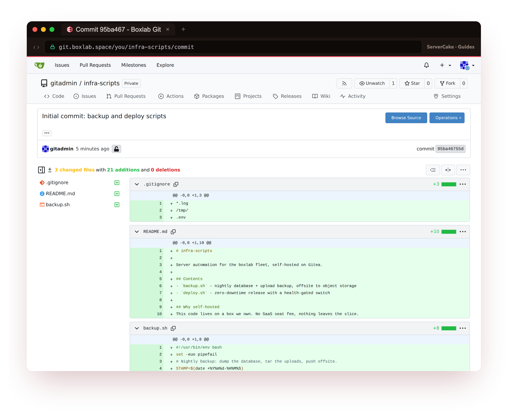The image size is (516, 420).
Task: Click added-file icon beside .gitignore in tree
Action: pyautogui.click(x=117, y=183)
